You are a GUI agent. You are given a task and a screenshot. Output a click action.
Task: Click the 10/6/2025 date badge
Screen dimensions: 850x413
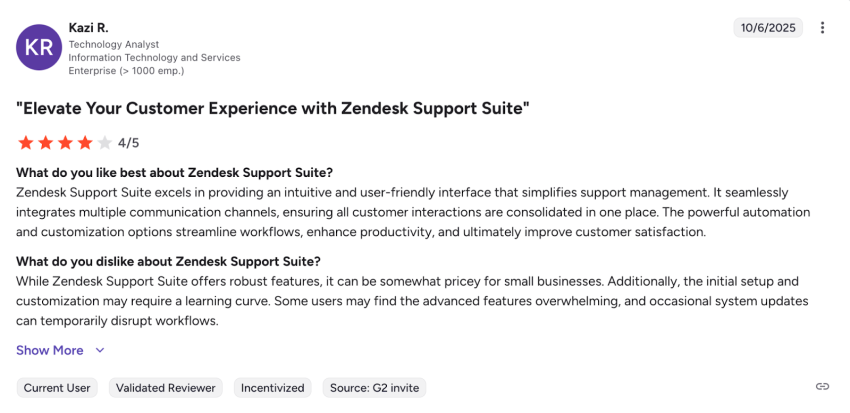768,28
